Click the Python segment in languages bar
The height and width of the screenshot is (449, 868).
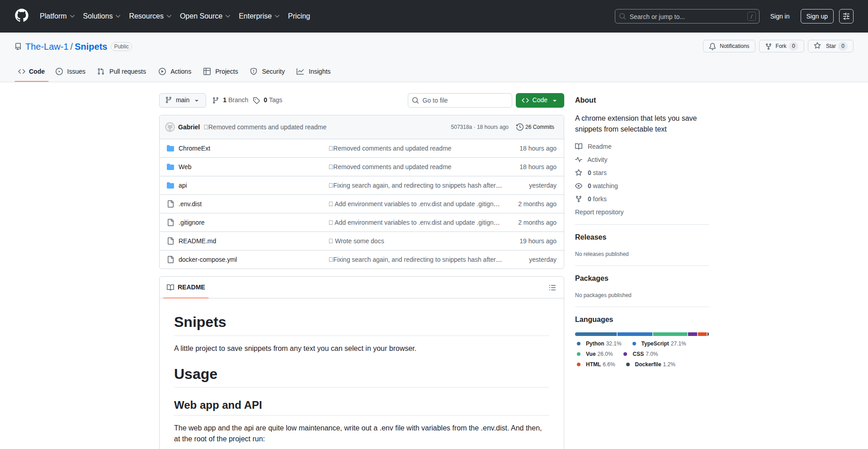[x=595, y=334]
